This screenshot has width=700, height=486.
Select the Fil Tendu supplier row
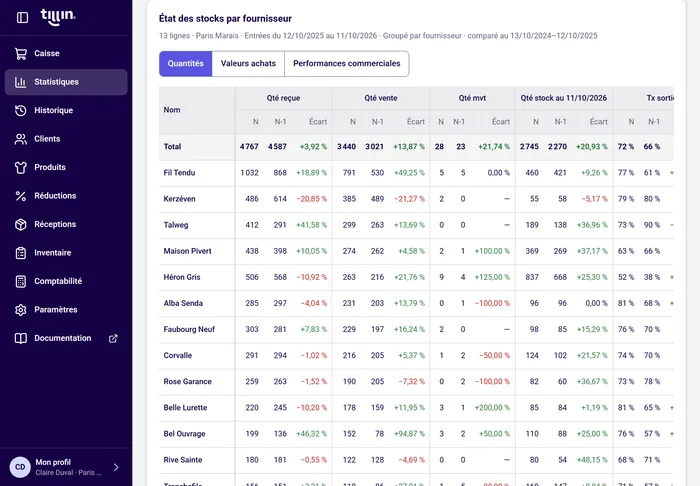[x=416, y=173]
